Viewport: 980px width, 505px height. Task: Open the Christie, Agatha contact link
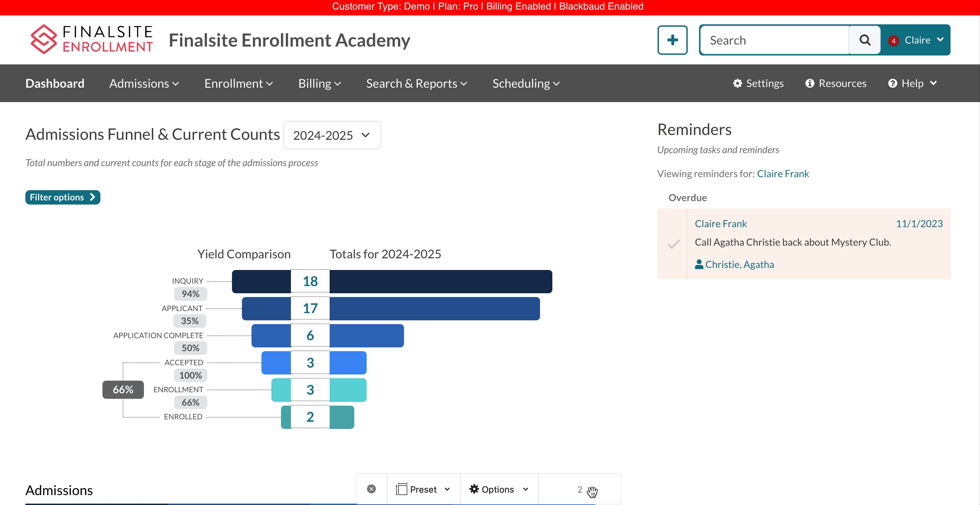coord(739,264)
